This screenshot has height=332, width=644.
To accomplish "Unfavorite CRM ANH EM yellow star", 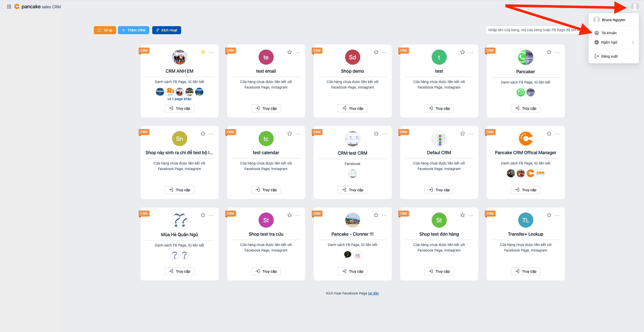I will click(203, 52).
